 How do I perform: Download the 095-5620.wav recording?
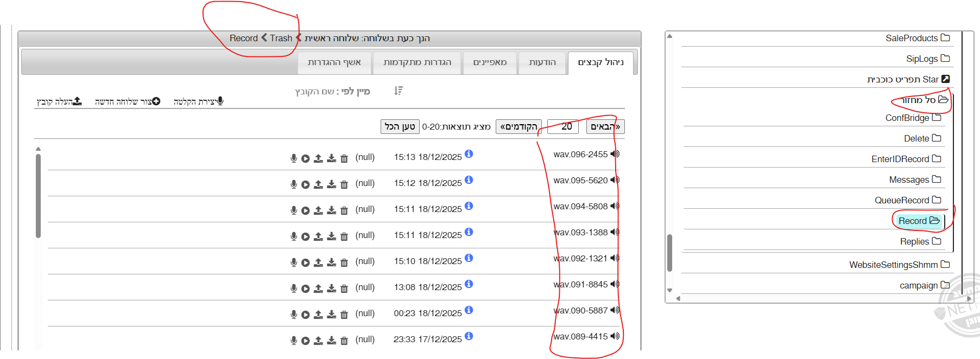coord(331,184)
